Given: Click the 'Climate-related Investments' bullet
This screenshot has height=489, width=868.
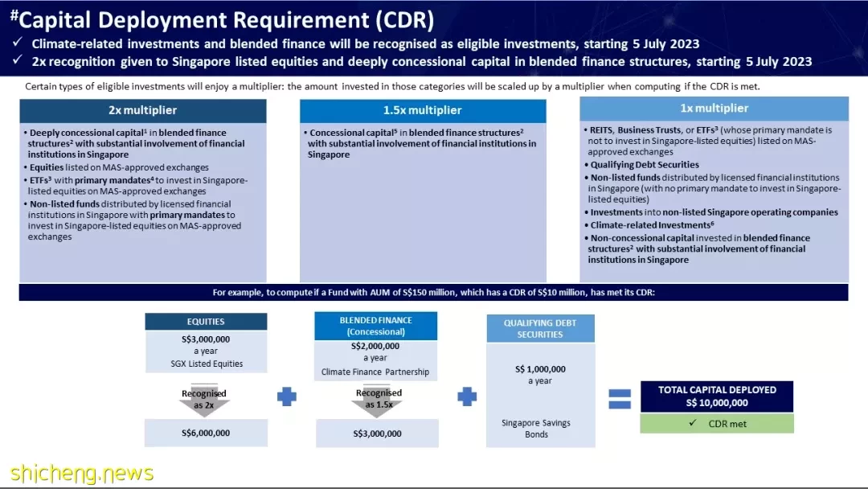Looking at the screenshot, I should [650, 225].
